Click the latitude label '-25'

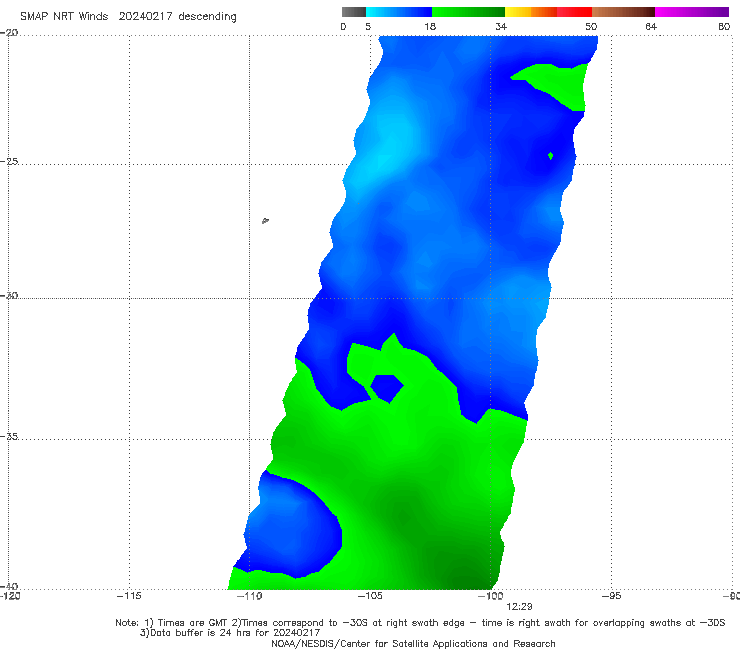point(9,161)
